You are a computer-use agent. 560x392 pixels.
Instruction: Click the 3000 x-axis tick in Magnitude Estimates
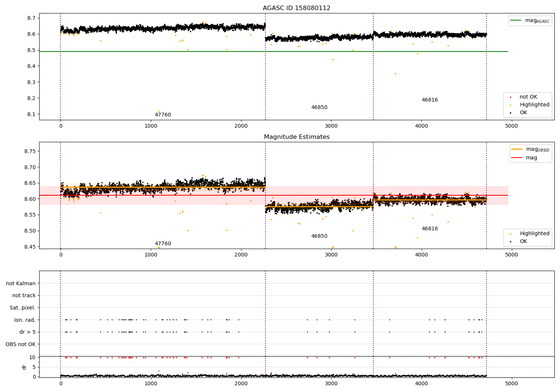(331, 255)
